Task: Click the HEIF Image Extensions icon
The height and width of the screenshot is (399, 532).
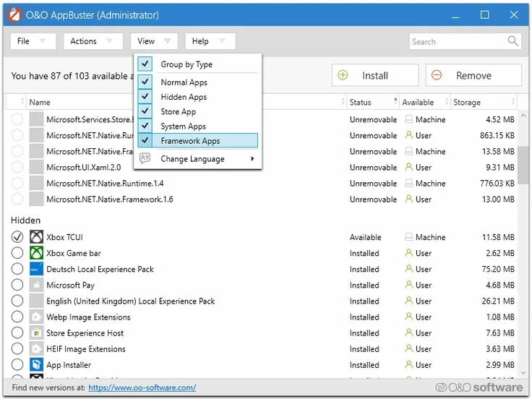Action: click(x=36, y=348)
